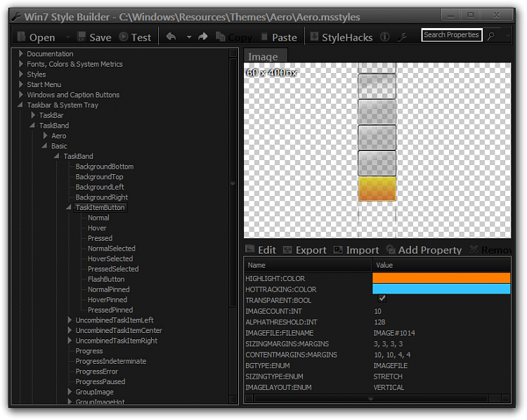Select the Hover state item
527x420 pixels.
click(x=97, y=228)
